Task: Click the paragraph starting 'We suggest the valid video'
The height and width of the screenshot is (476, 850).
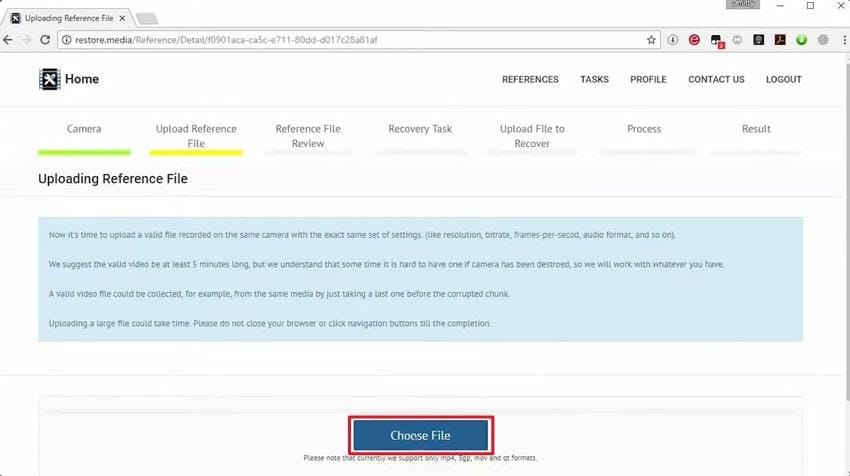Action: coord(386,264)
